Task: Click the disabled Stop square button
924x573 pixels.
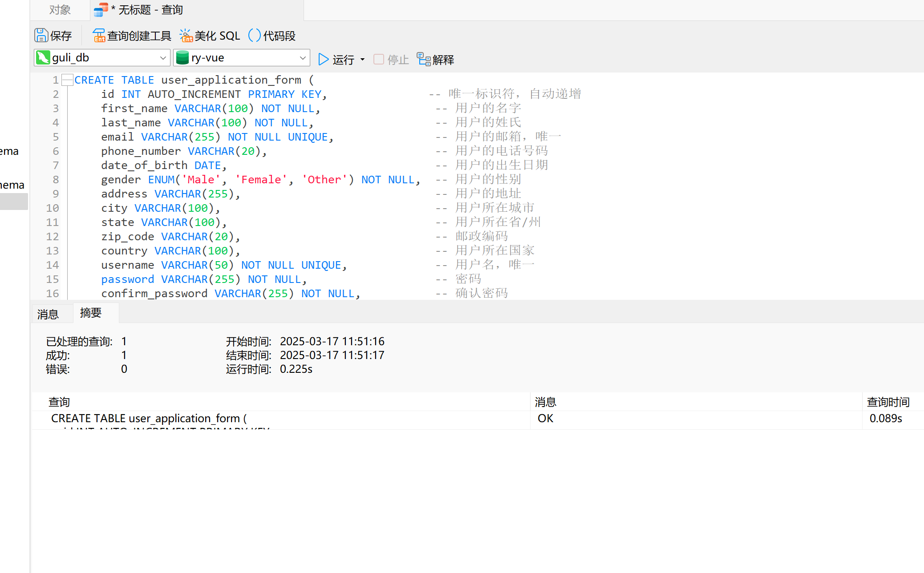Action: (379, 59)
